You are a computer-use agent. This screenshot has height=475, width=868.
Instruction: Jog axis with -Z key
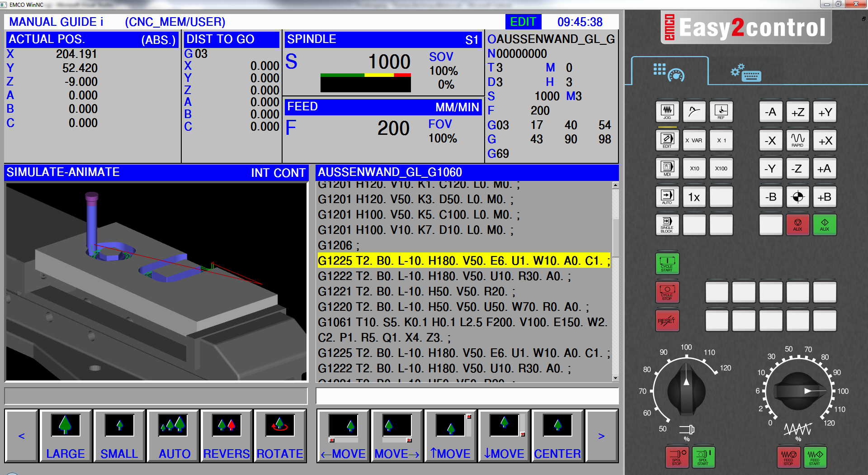tap(798, 168)
